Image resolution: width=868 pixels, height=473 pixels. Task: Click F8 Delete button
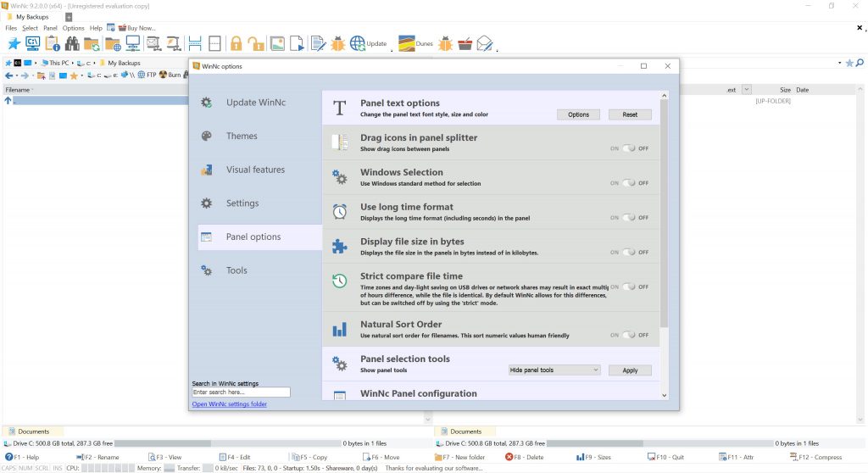pos(524,458)
